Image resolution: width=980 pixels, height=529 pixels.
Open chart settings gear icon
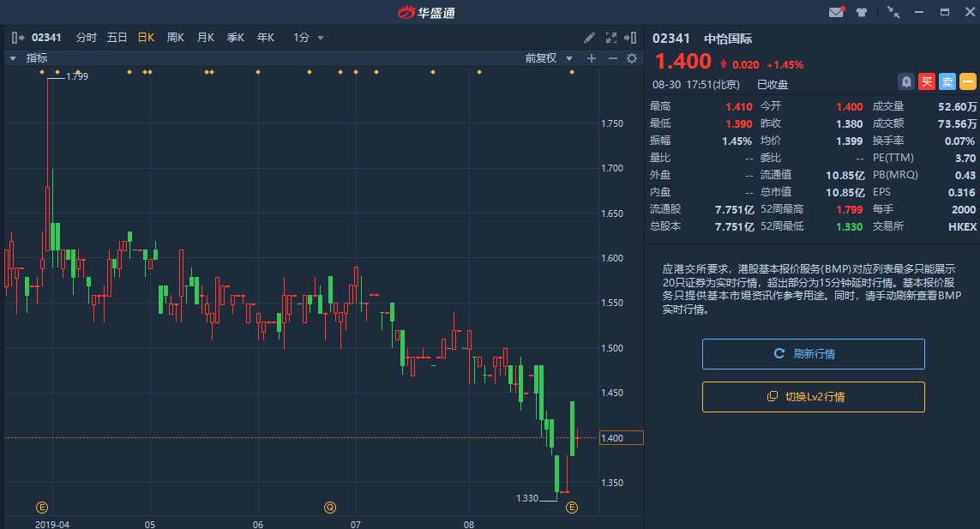coord(632,58)
